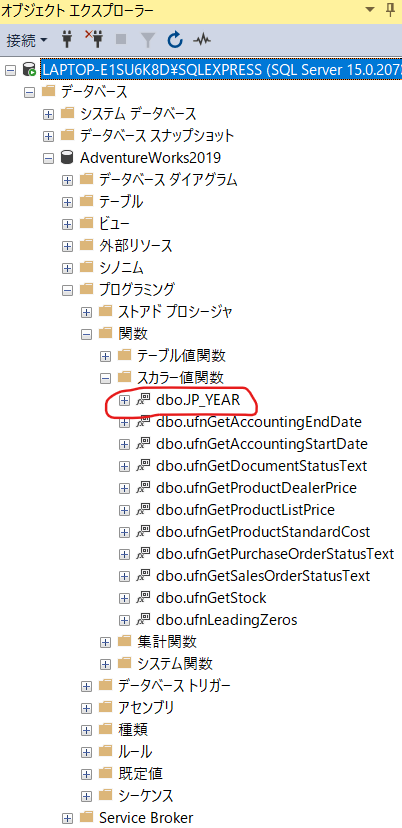Click the refresh icon in toolbar
The image size is (402, 828).
coord(175,40)
